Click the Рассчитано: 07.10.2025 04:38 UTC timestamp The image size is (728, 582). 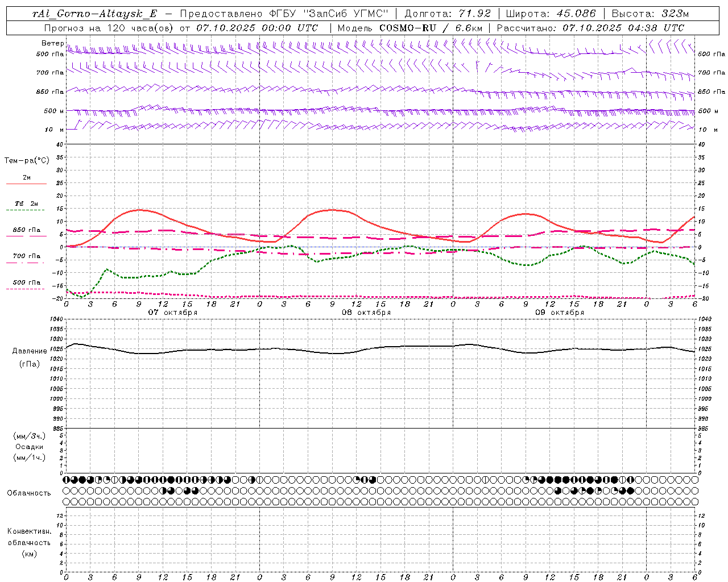[590, 28]
